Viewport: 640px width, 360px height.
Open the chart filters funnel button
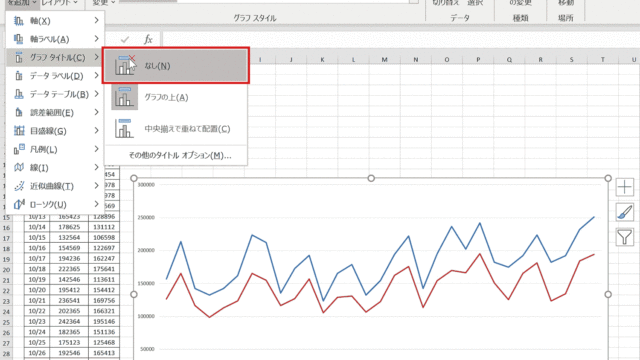pyautogui.click(x=624, y=237)
